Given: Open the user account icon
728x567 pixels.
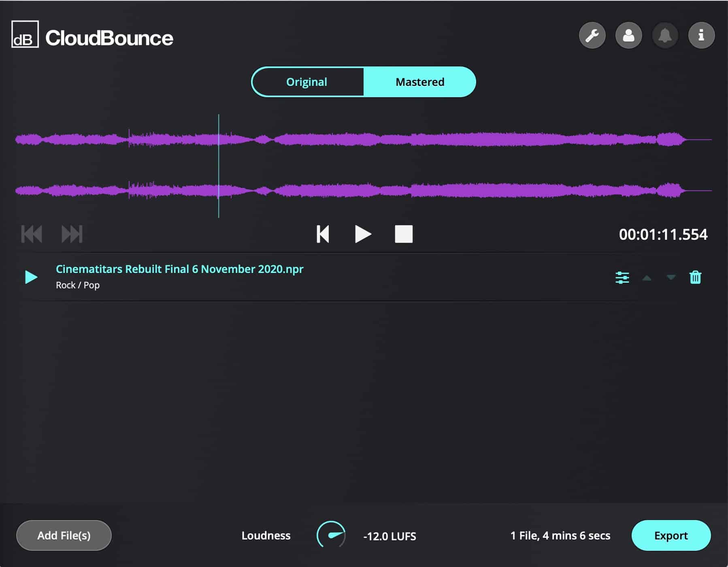Looking at the screenshot, I should tap(628, 36).
